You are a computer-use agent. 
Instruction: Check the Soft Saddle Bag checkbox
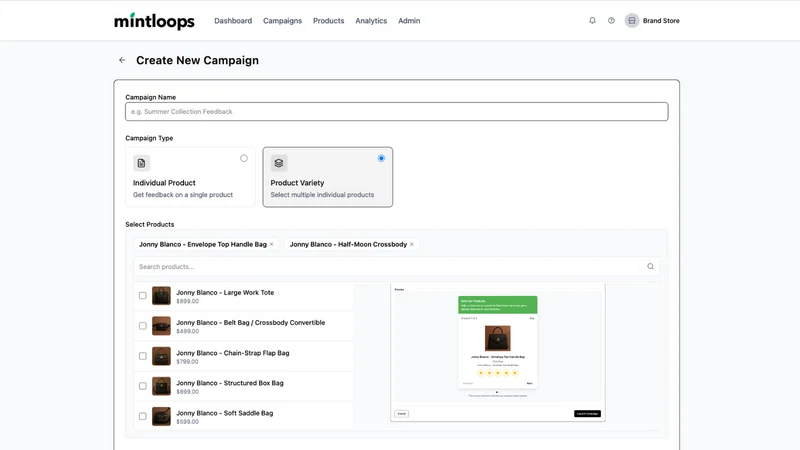coord(143,416)
